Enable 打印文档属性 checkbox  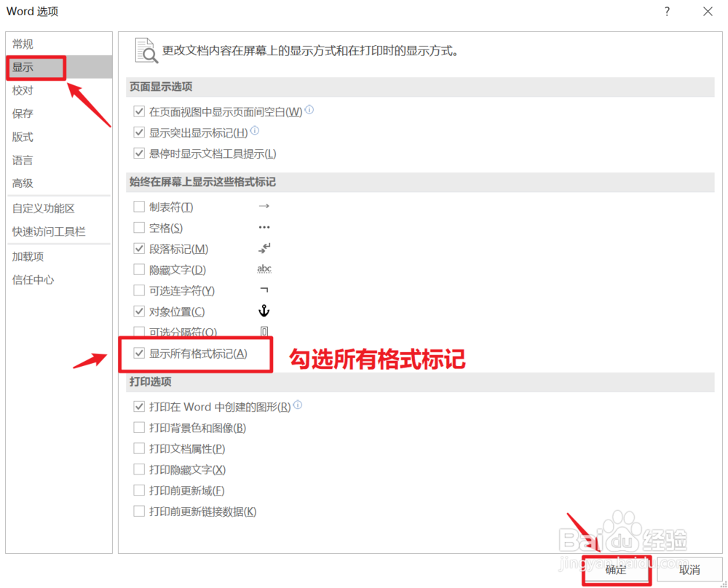(x=139, y=448)
